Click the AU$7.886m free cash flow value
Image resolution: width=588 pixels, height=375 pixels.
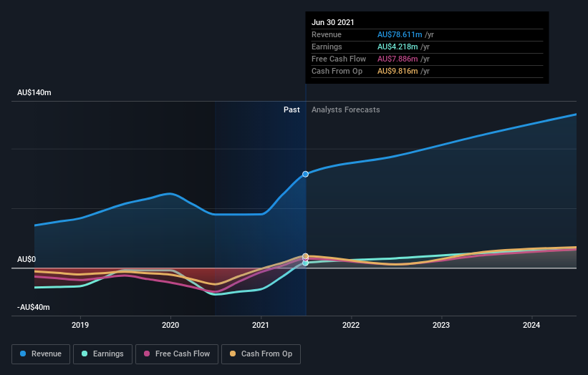coord(397,59)
